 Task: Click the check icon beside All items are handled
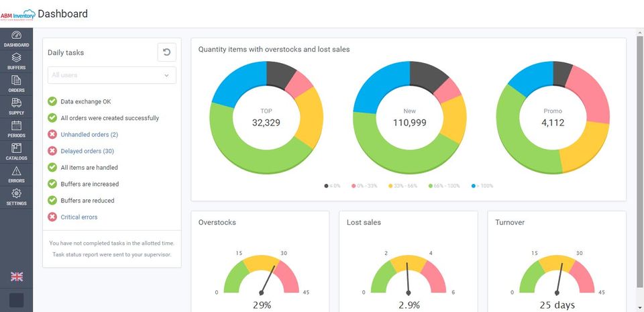point(52,168)
